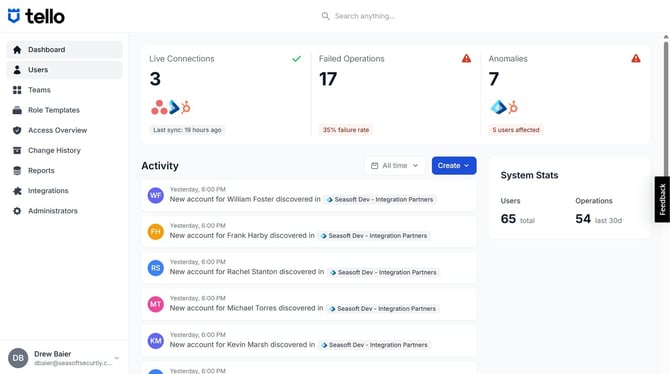Screen dimensions: 670x374
Task: Click the Anomalies count 7
Action: pos(494,79)
